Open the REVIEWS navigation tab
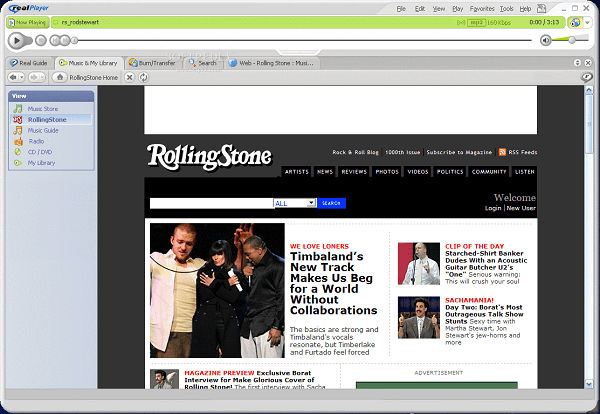 (354, 172)
